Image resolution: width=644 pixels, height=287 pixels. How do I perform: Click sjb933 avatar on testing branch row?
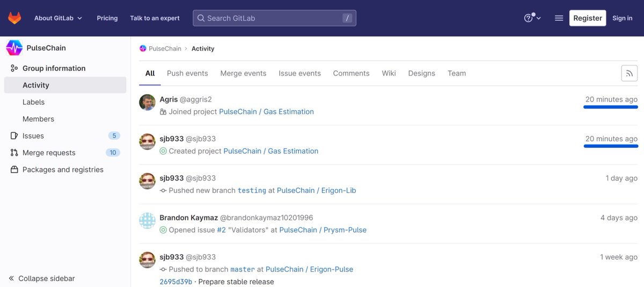click(147, 181)
